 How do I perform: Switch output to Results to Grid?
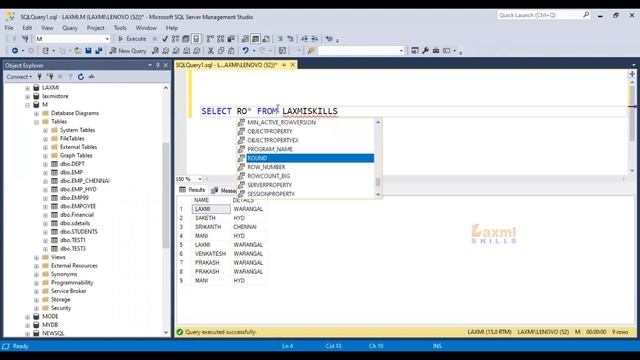click(256, 39)
